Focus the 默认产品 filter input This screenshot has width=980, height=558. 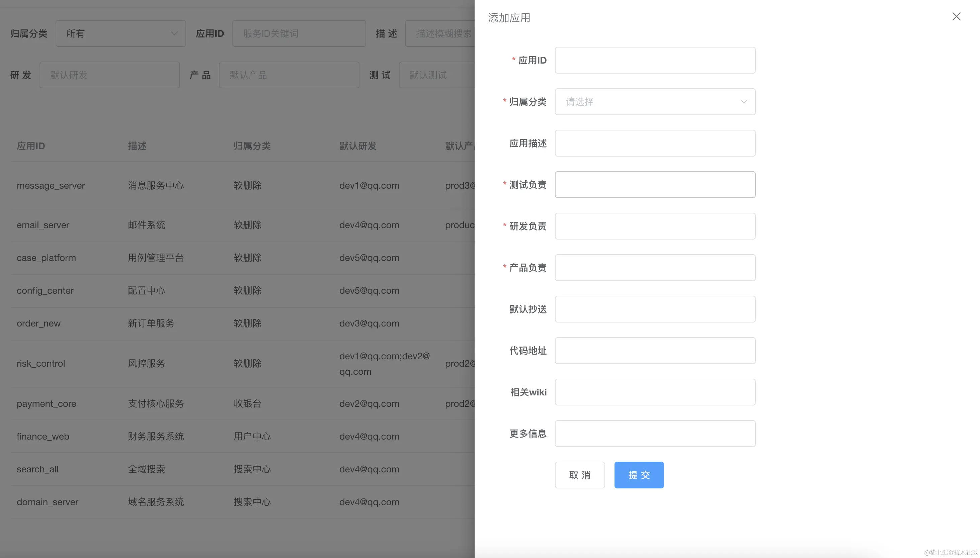coord(289,75)
